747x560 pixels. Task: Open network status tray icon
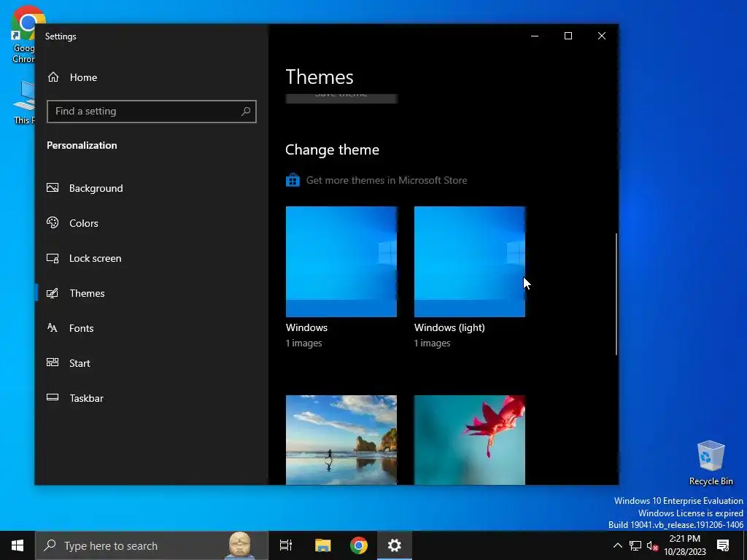[635, 545]
